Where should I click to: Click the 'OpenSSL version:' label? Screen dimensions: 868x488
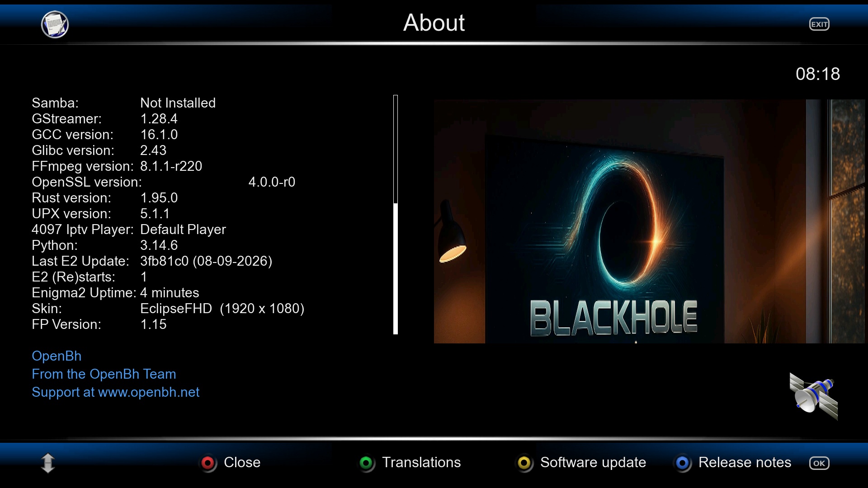coord(87,182)
